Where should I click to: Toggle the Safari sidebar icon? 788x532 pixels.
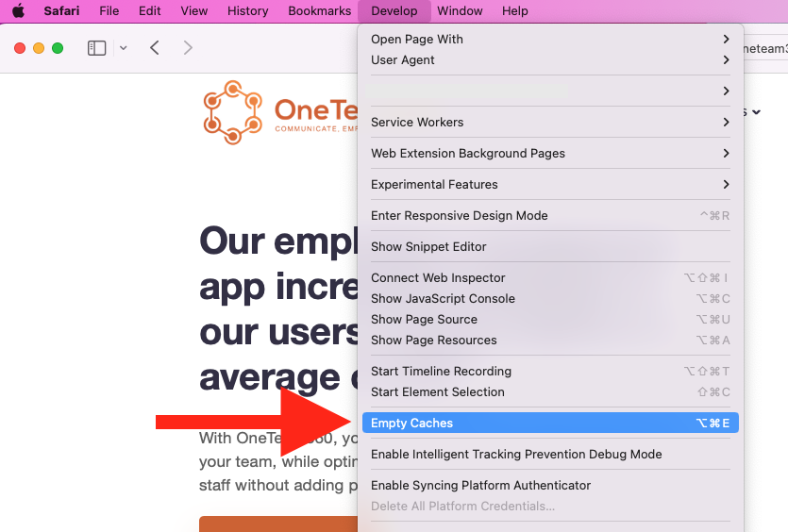pos(96,48)
